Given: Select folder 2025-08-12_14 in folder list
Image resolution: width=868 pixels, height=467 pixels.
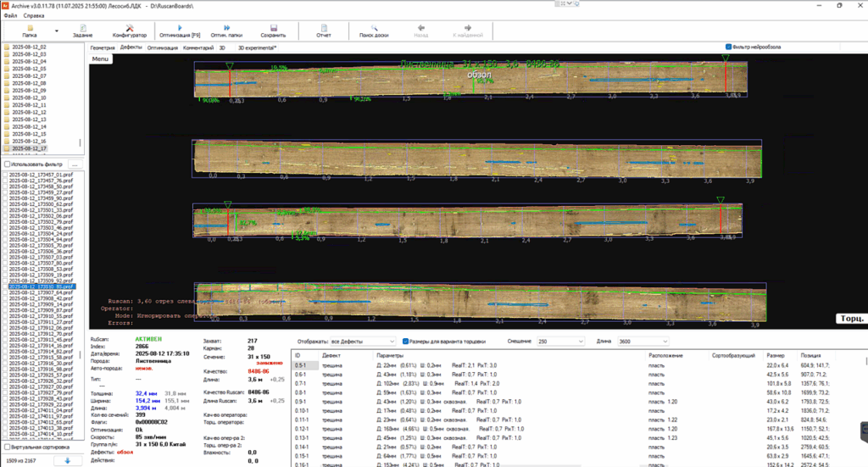Looking at the screenshot, I should [x=29, y=127].
